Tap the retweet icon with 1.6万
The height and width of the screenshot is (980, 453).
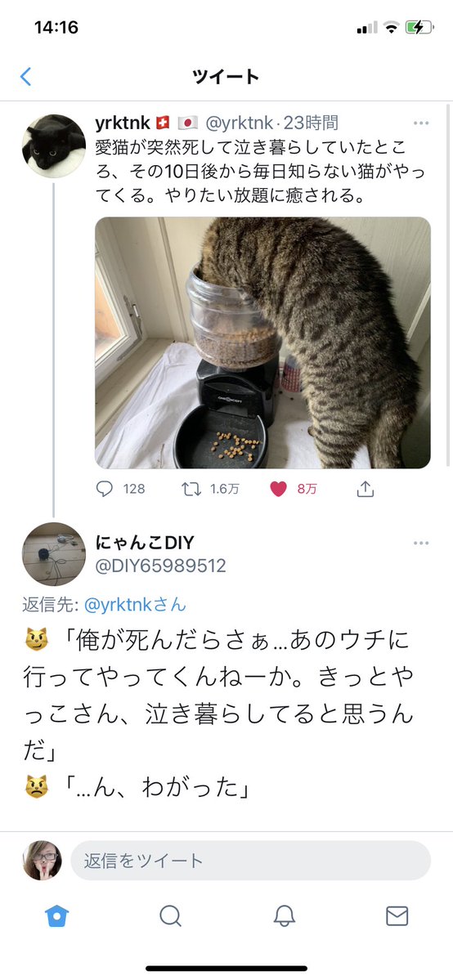(x=191, y=489)
